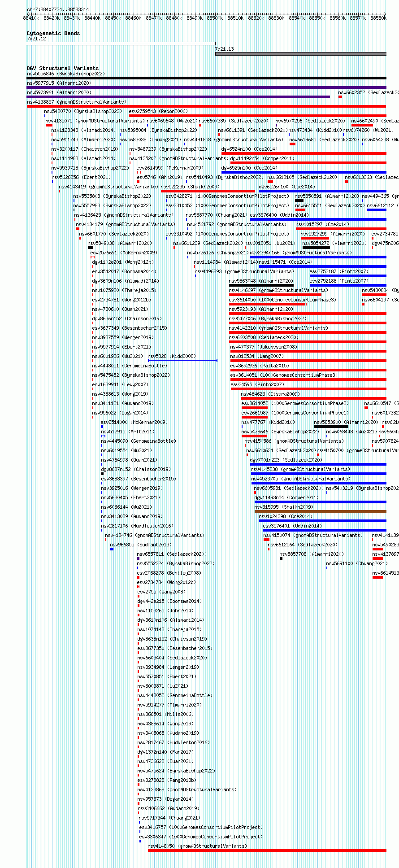
Task: Click the nsv464625 (Itsara2009) label
Action: coord(270,394)
